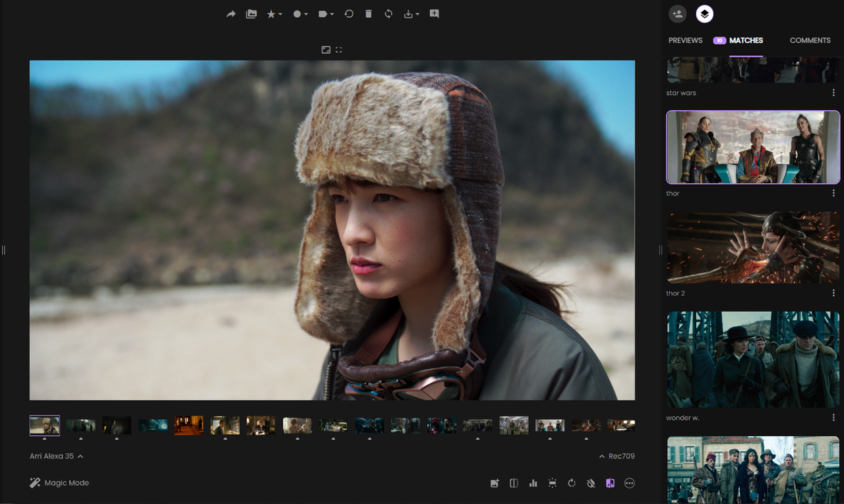The width and height of the screenshot is (844, 504).
Task: Open the star rating dropdown
Action: [x=274, y=14]
